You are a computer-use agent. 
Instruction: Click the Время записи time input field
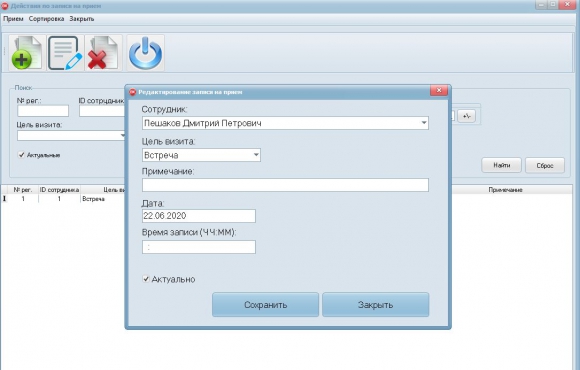(199, 247)
